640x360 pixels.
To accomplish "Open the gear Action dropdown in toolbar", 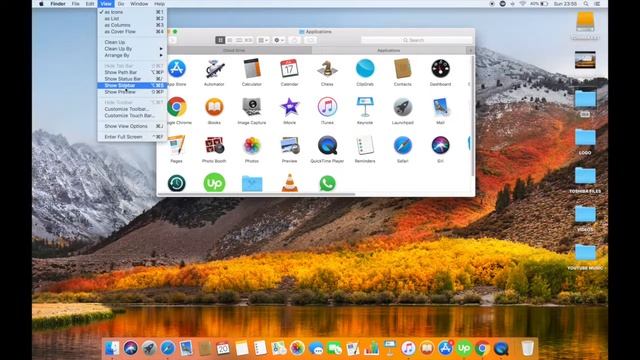I will tap(279, 40).
